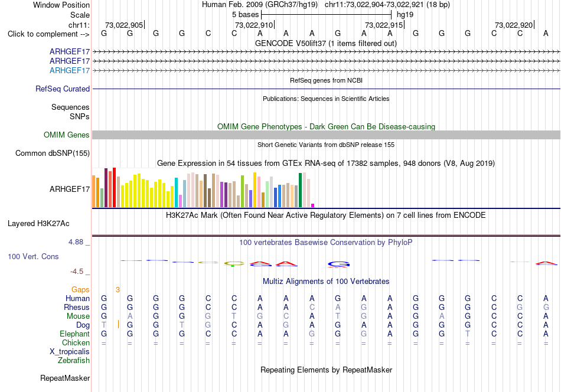Click the Scale label on the left

coord(80,15)
